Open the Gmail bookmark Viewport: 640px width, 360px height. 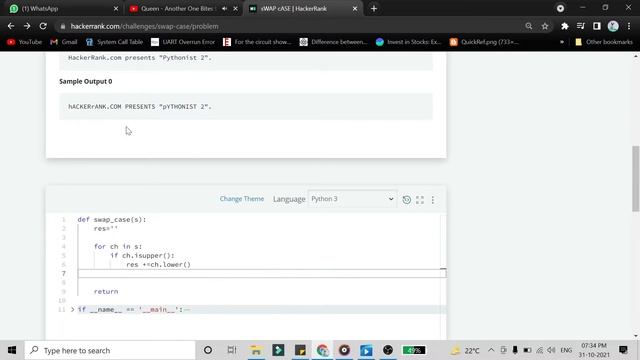coord(64,42)
